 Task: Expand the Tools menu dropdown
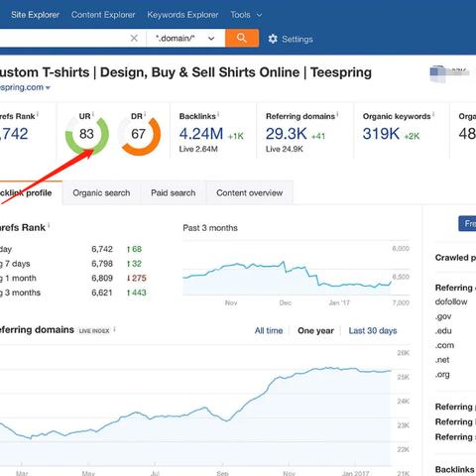pos(246,15)
